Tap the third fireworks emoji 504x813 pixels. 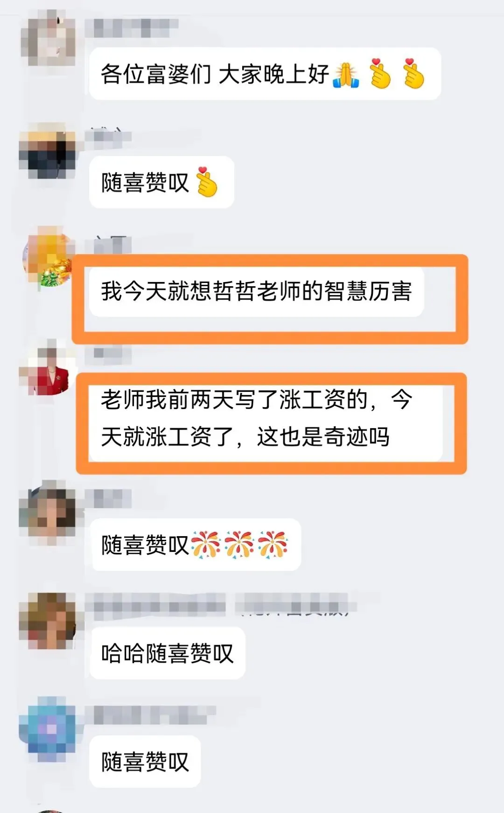tap(273, 544)
